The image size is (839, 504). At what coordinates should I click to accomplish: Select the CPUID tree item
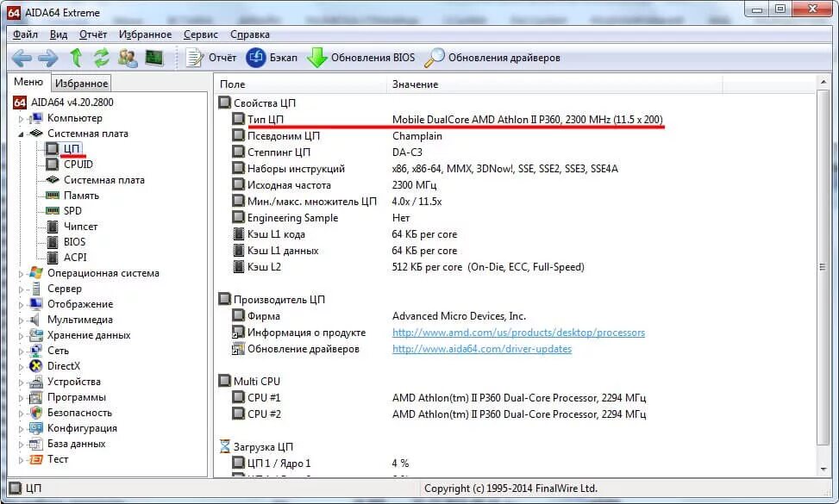click(78, 164)
